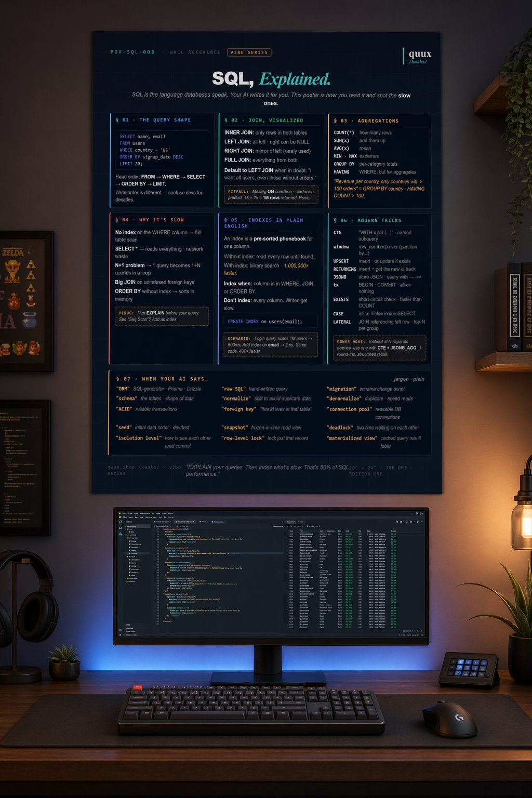Click the 'SELECT name, email' code line

point(142,137)
